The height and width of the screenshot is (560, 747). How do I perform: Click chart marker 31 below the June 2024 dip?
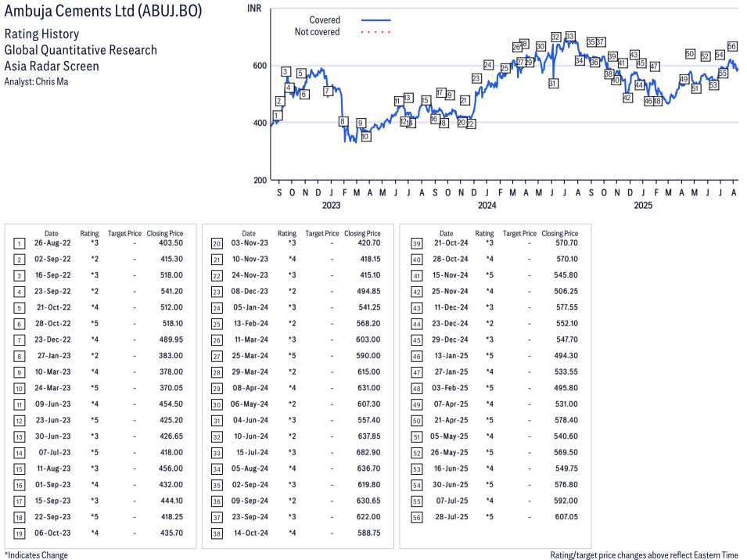pos(552,84)
